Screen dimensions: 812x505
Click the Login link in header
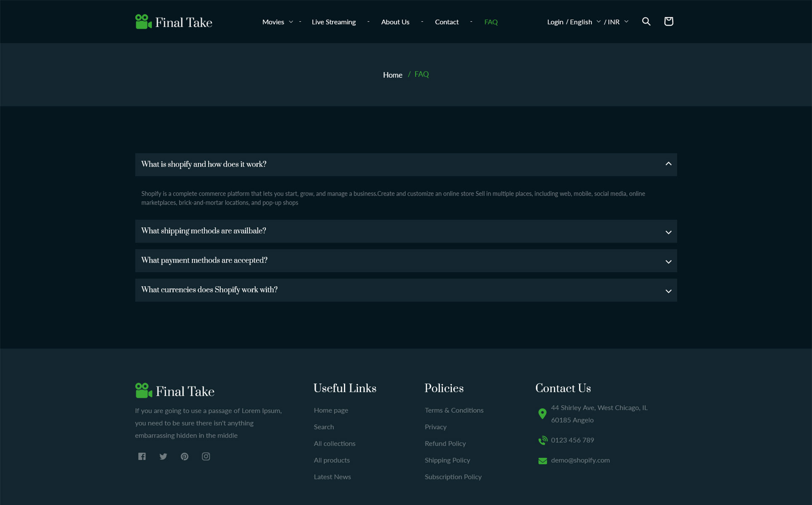click(555, 22)
